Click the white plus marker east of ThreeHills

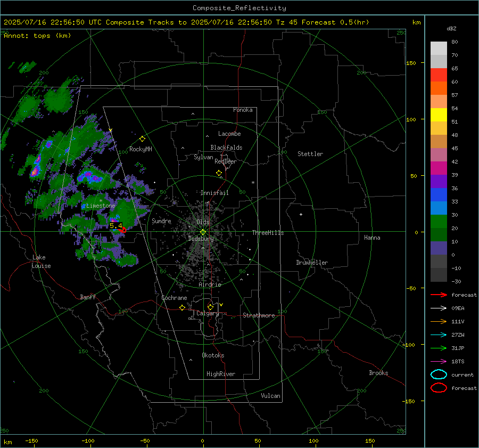(301, 214)
